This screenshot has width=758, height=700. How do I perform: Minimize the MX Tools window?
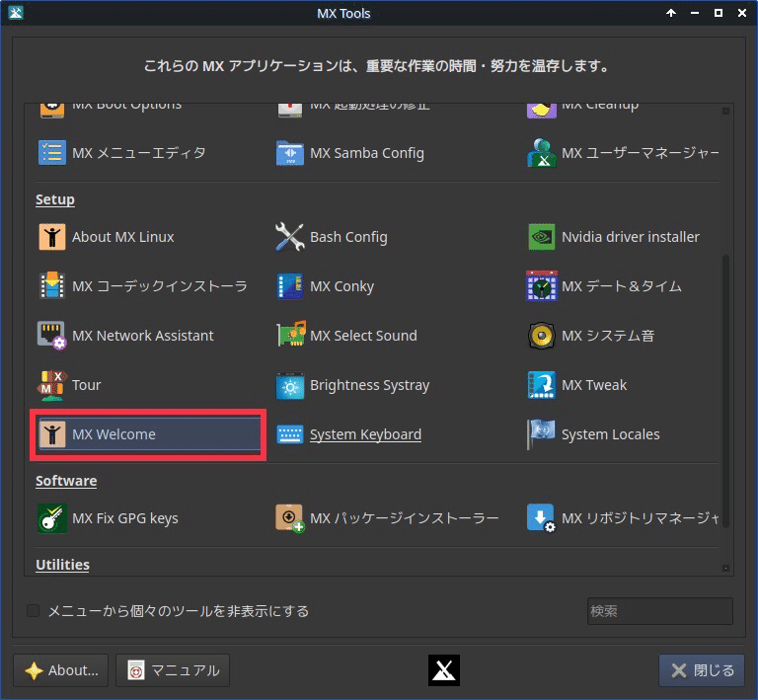pos(695,13)
